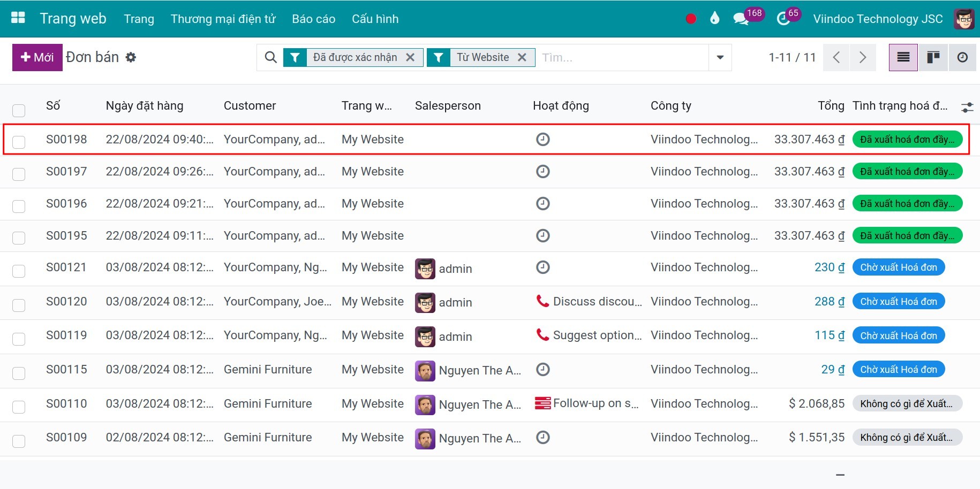Switch to activity view
This screenshot has height=489, width=980.
pyautogui.click(x=962, y=57)
